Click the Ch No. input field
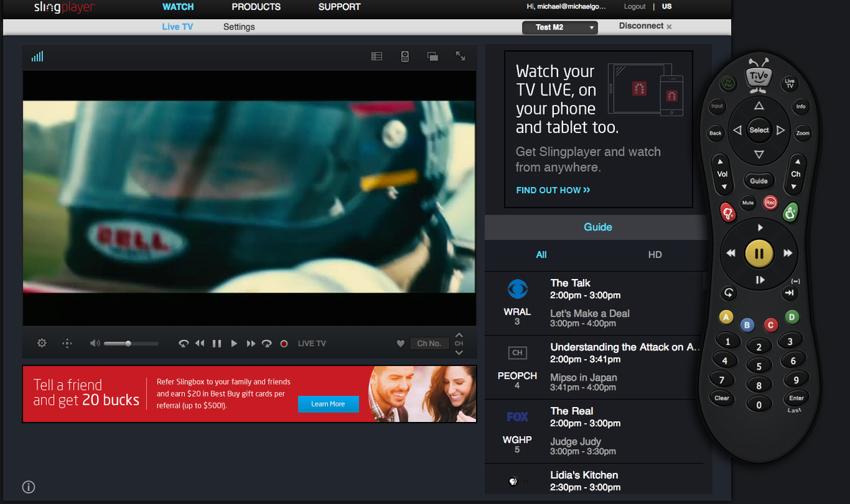Image resolution: width=850 pixels, height=504 pixels. point(429,343)
